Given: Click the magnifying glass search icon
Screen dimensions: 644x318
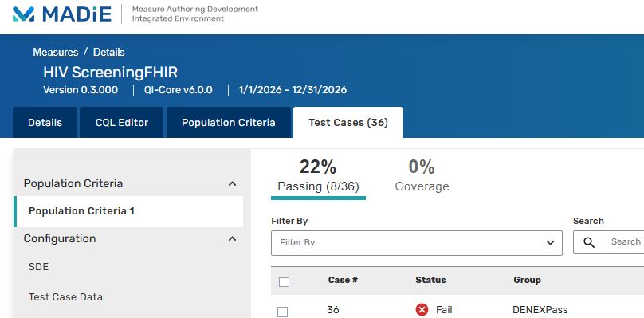Looking at the screenshot, I should coord(589,242).
